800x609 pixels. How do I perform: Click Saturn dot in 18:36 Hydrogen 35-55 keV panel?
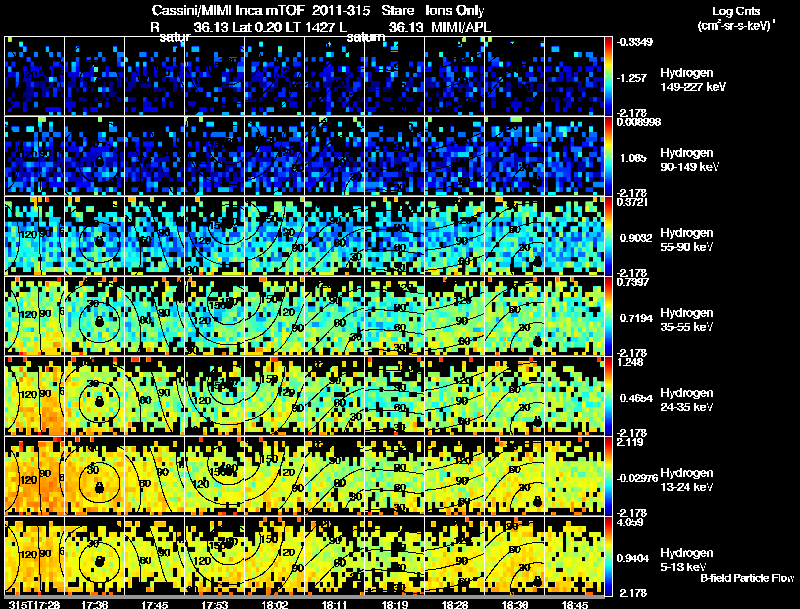point(537,341)
